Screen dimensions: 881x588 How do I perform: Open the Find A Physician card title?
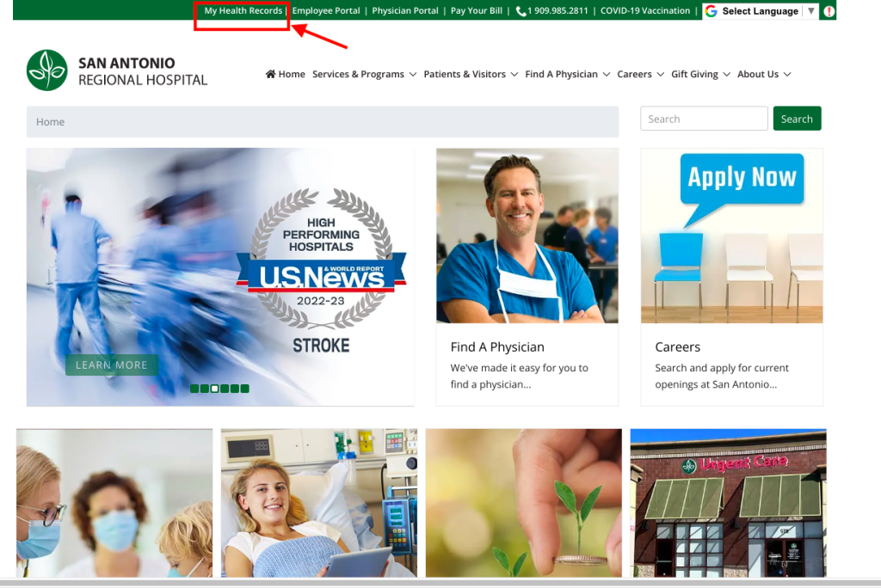(x=497, y=347)
